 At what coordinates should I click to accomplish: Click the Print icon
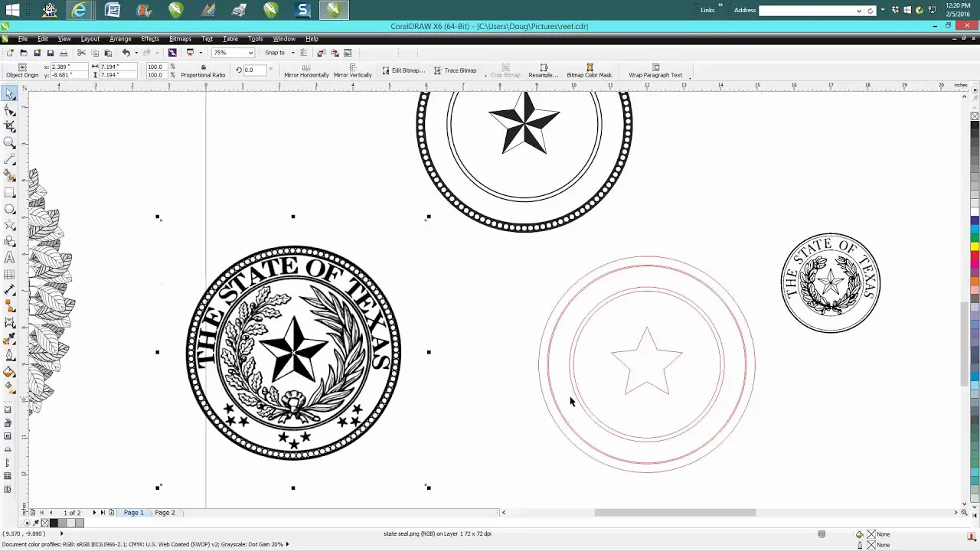coord(64,53)
